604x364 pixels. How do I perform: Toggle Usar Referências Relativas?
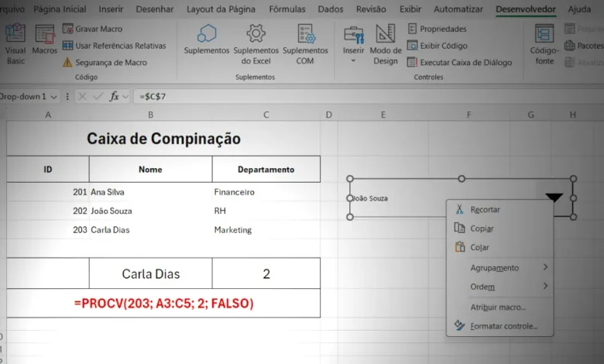(x=115, y=46)
